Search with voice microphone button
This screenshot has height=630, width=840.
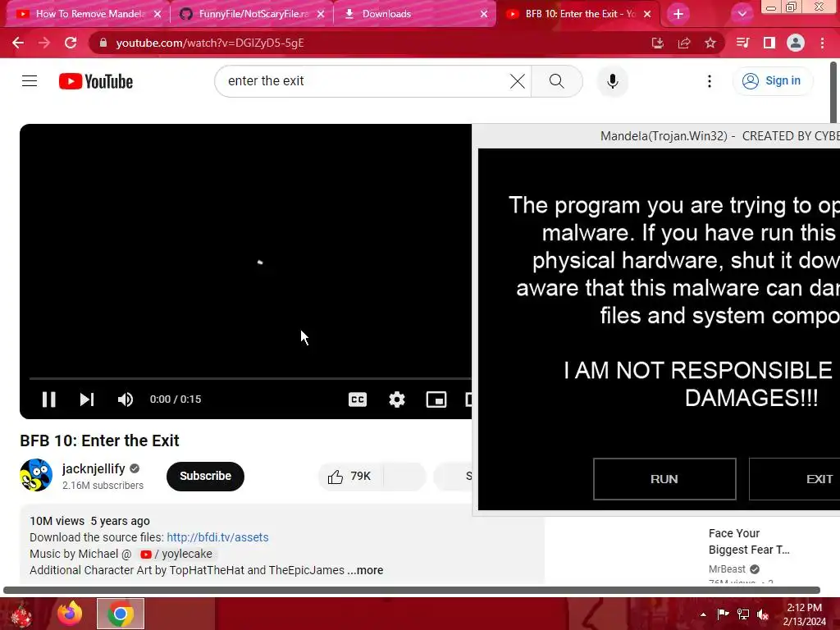click(613, 81)
